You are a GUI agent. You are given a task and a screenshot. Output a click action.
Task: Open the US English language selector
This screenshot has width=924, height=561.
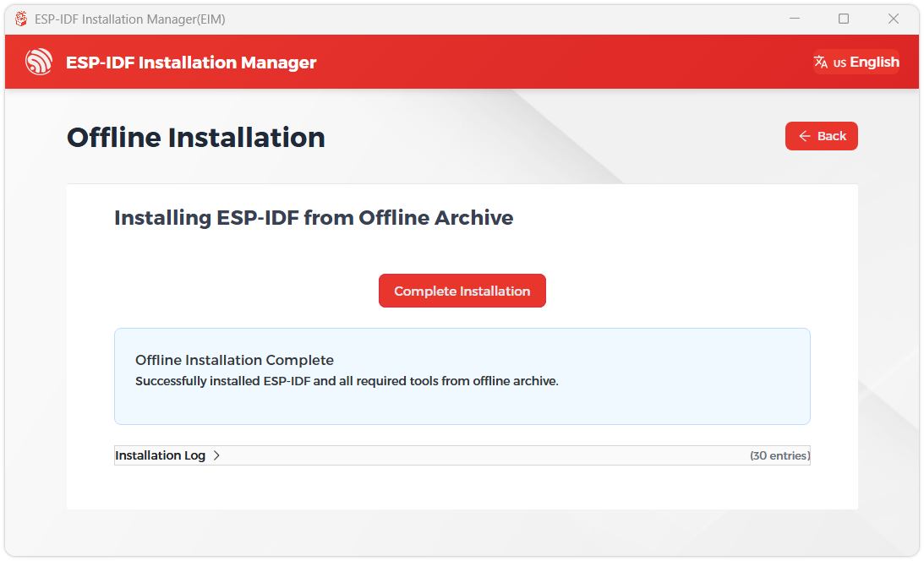pyautogui.click(x=856, y=61)
